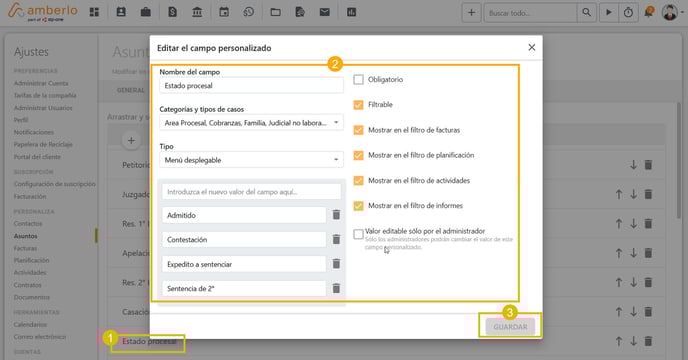The image size is (688, 360).
Task: Open Portal del cliente in sidebar
Action: (37, 157)
